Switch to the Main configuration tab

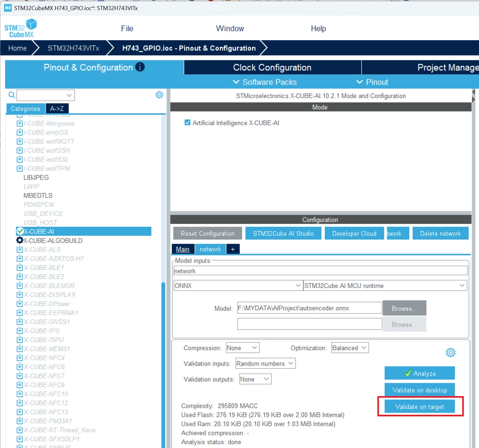click(183, 249)
